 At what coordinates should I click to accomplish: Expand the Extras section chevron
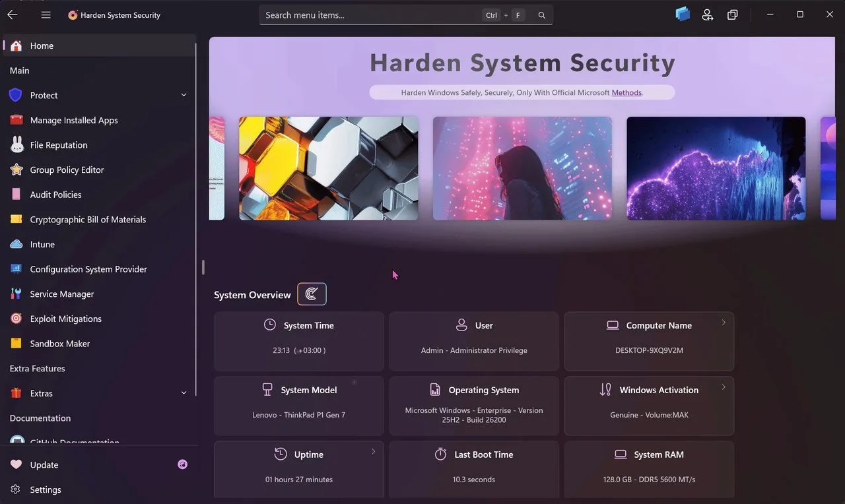coord(184,393)
